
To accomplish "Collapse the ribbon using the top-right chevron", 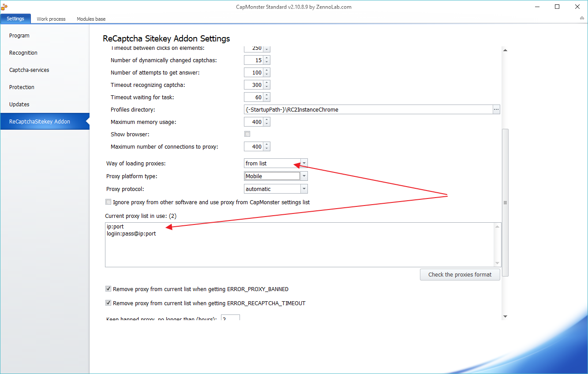I will tap(582, 19).
